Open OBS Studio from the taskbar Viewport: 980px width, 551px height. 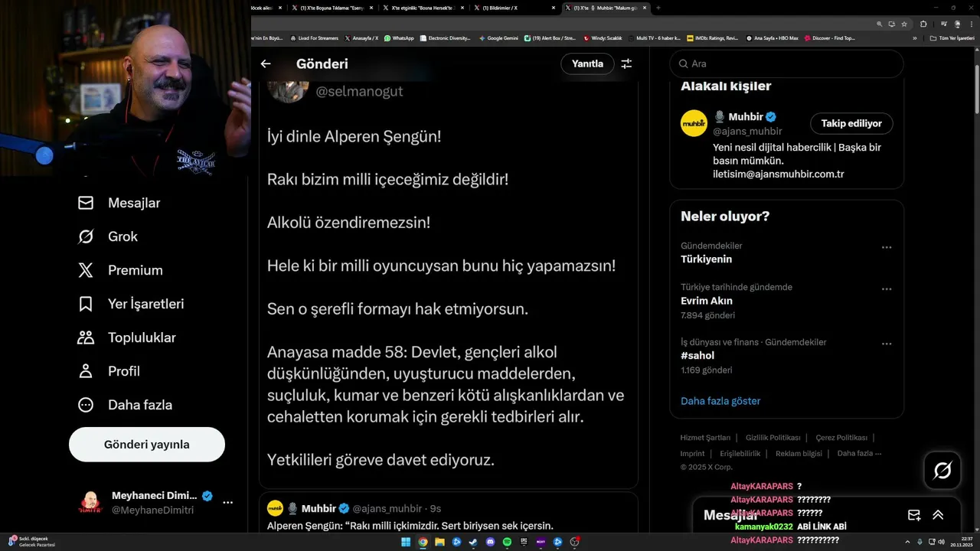pyautogui.click(x=574, y=542)
